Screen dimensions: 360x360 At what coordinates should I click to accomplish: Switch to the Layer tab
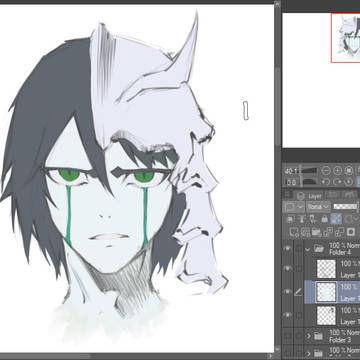click(310, 196)
